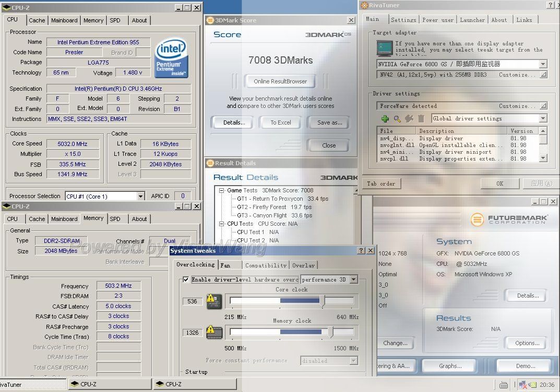This screenshot has height=392, width=560.
Task: Open the performance 3D mode dropdown
Action: coord(353,279)
